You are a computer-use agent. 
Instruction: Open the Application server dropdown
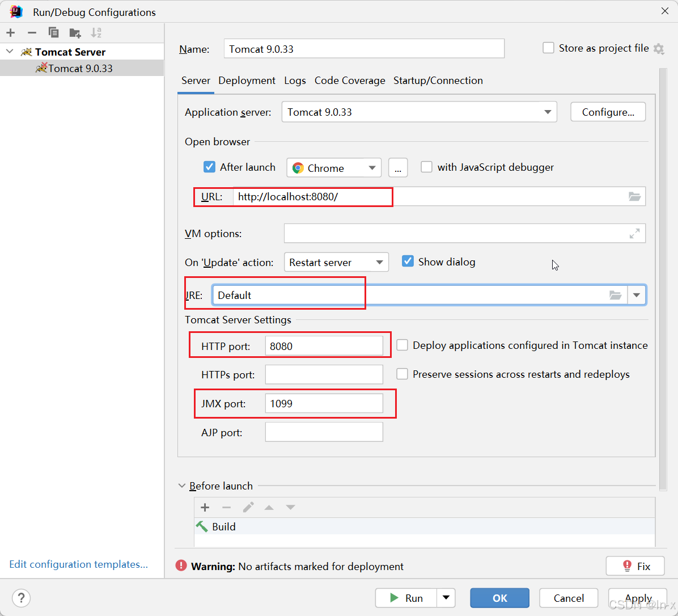point(548,112)
